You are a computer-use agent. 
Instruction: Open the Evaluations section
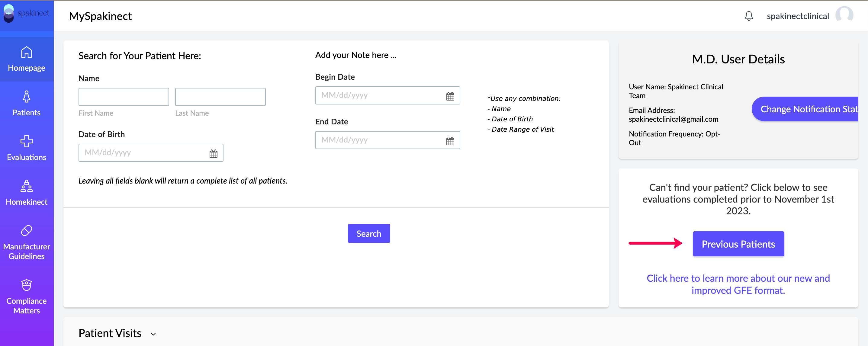pyautogui.click(x=27, y=148)
